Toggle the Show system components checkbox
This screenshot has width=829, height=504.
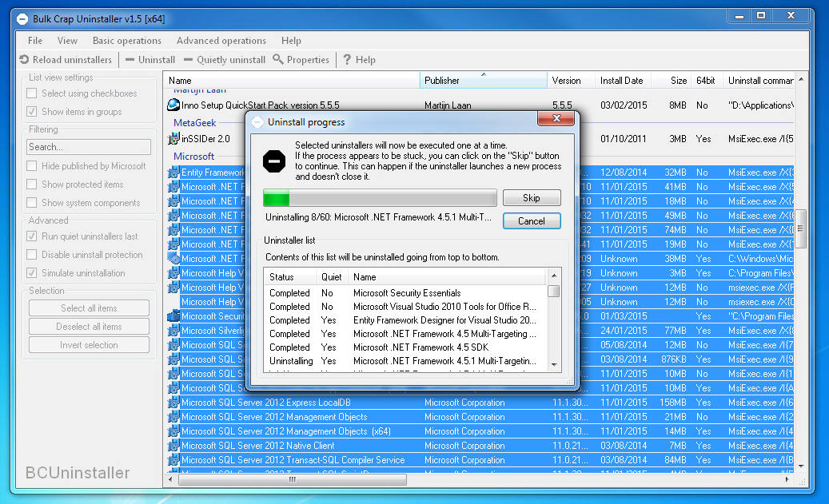point(32,203)
